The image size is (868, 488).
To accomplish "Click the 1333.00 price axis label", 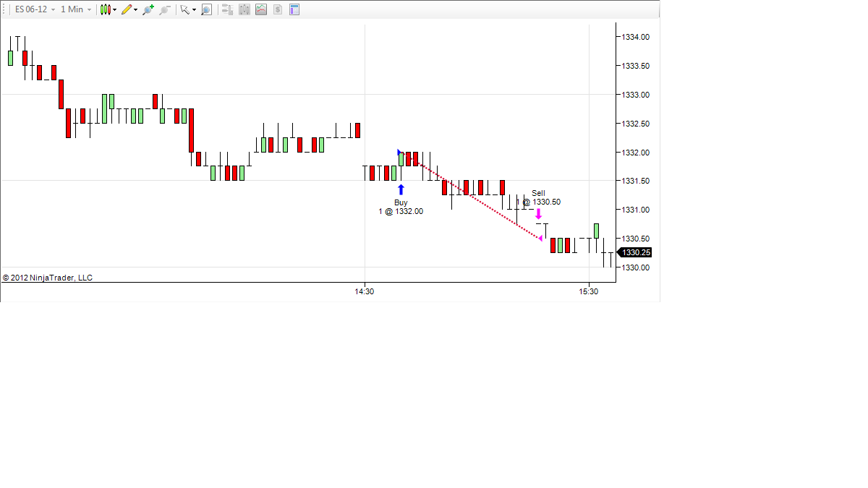I will click(x=636, y=95).
